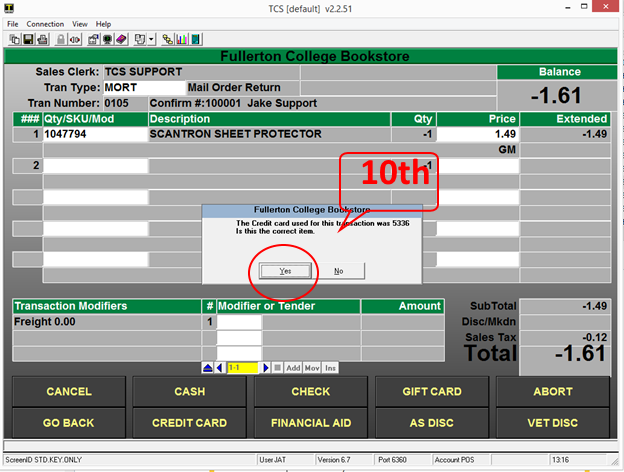The width and height of the screenshot is (624, 472).
Task: Click Yes in the credit card dialog
Action: 285,271
